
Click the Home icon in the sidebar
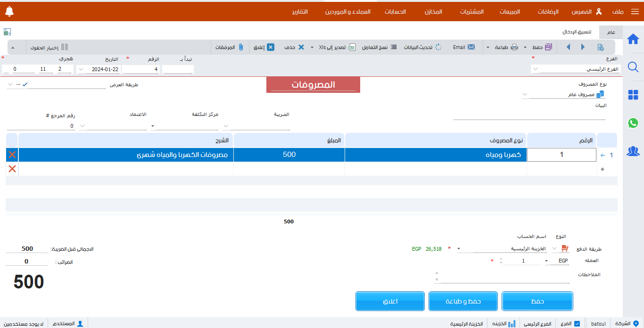point(633,40)
